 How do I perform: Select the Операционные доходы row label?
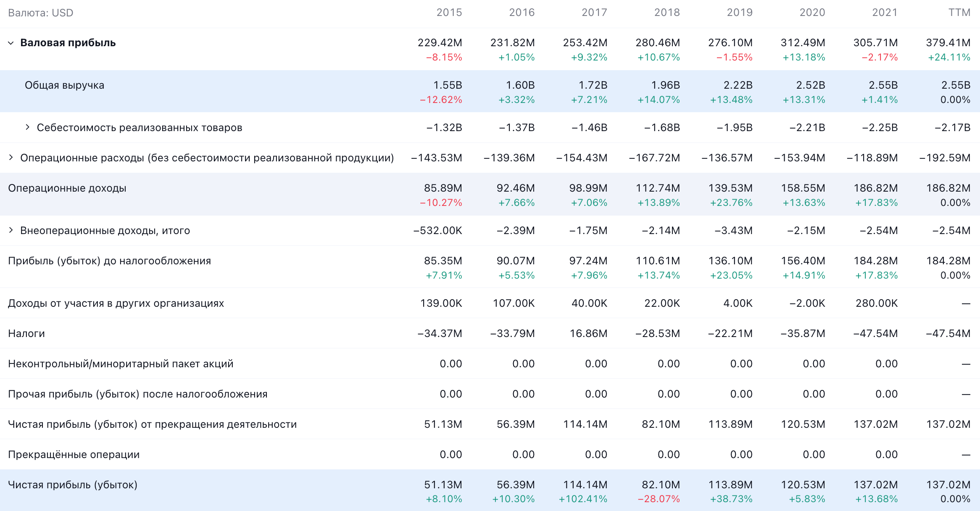tap(67, 188)
